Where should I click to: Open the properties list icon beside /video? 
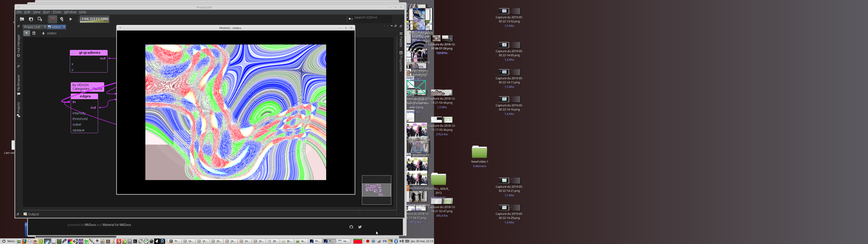coord(34,33)
